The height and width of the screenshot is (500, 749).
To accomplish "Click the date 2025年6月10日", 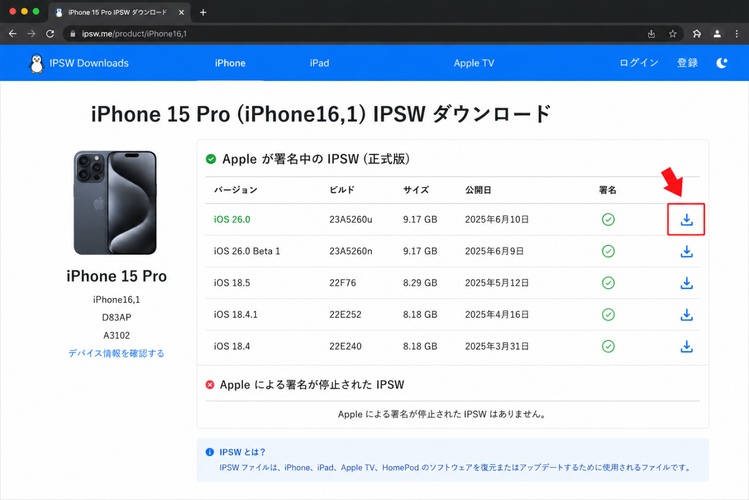I will click(497, 220).
